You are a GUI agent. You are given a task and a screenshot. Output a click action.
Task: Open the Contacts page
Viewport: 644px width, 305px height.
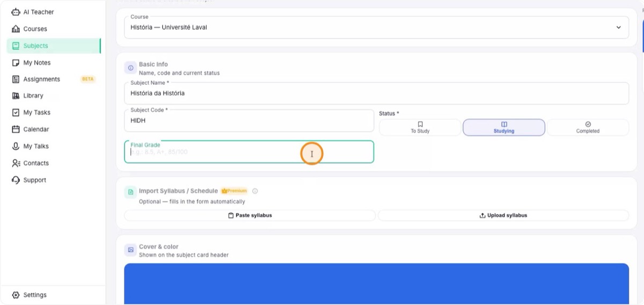coord(53,163)
